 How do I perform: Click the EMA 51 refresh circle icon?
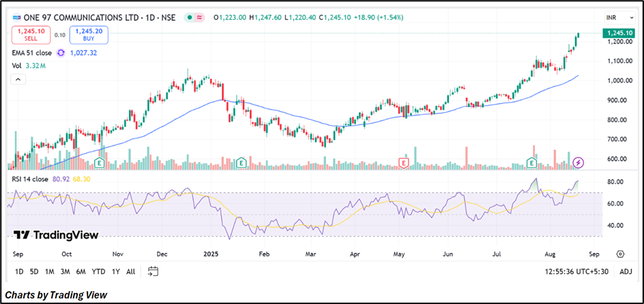tap(61, 52)
